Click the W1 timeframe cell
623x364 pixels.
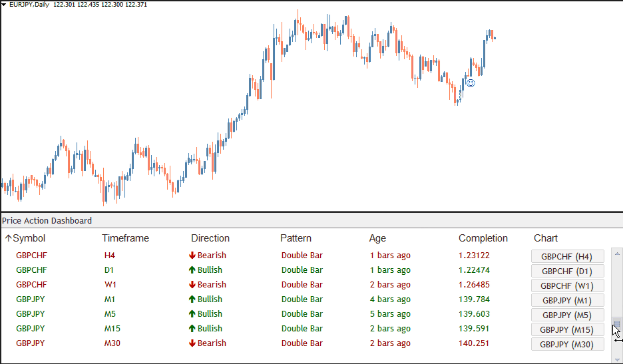(110, 285)
